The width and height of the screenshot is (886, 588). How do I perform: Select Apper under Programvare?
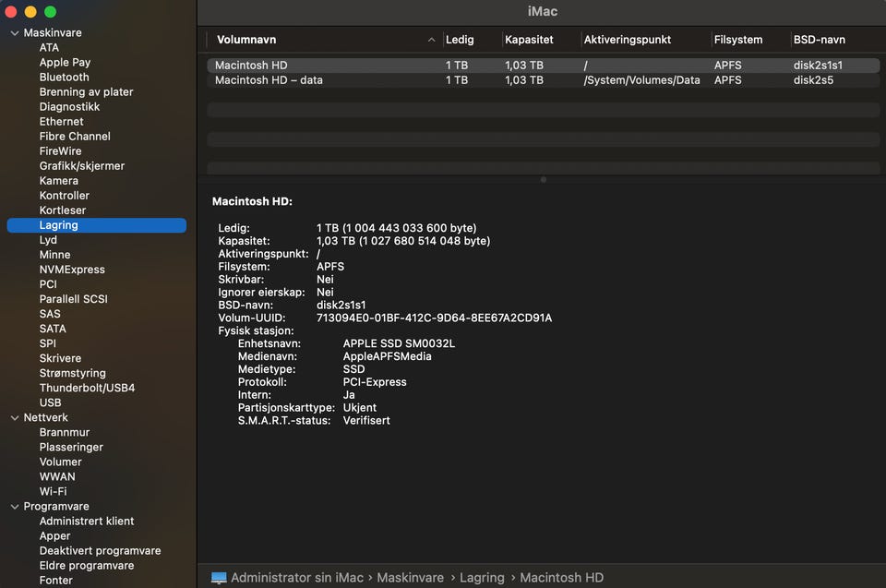coord(54,535)
